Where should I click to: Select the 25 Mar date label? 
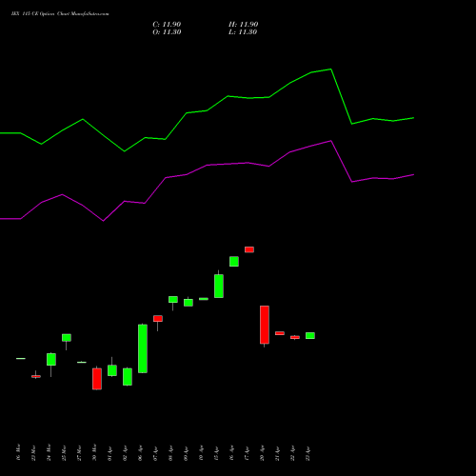click(64, 453)
